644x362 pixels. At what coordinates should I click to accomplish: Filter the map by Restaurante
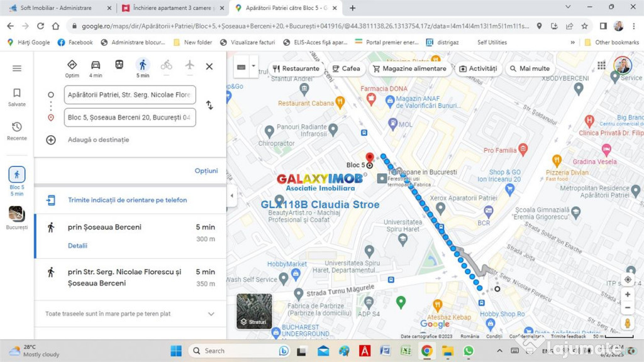tap(296, 69)
